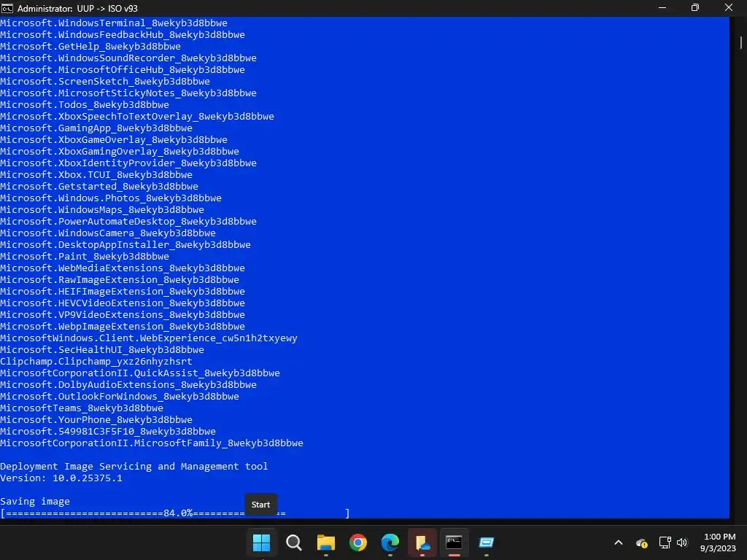Open the blue window app on taskbar

[486, 542]
